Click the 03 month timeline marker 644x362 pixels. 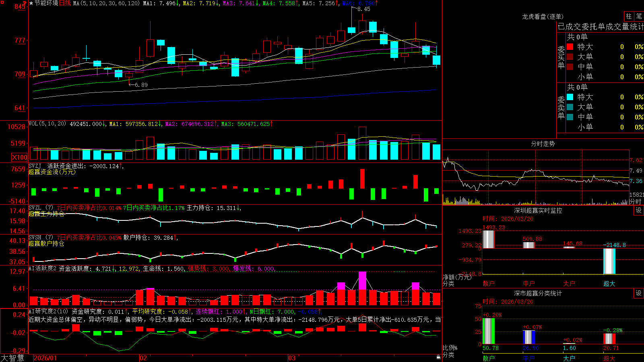pos(291,358)
